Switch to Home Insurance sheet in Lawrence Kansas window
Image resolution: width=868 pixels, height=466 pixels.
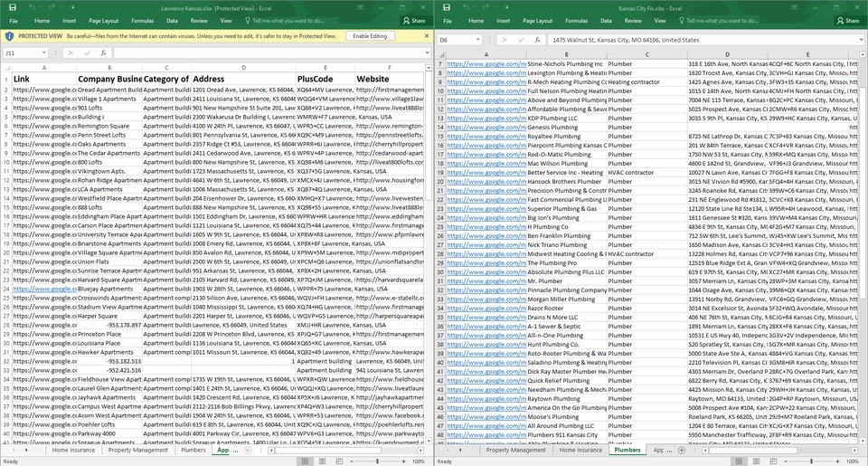tap(73, 450)
